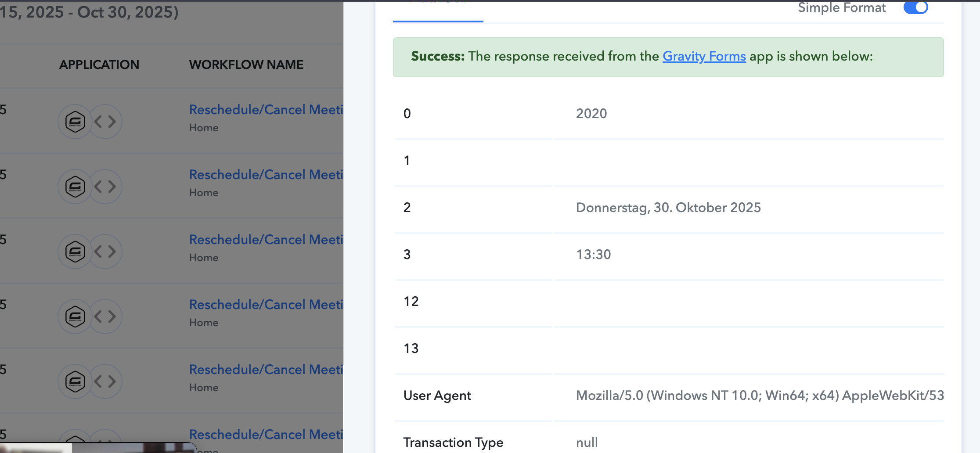Image resolution: width=980 pixels, height=453 pixels.
Task: Open the second Reschedule/Cancel Meeting workflow link
Action: point(266,174)
